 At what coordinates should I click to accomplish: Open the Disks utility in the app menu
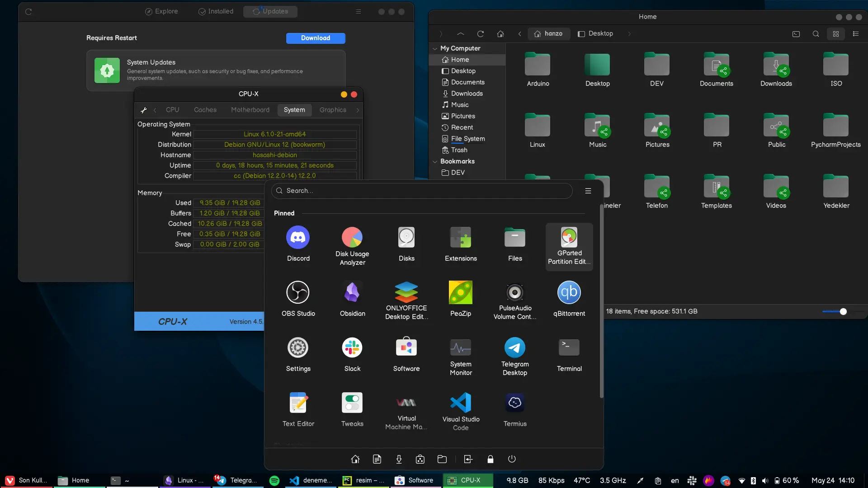pos(406,244)
